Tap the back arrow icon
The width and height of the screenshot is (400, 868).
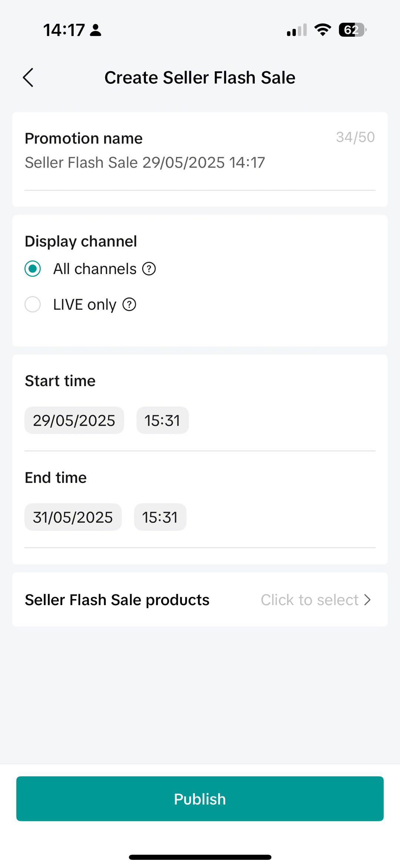point(28,77)
